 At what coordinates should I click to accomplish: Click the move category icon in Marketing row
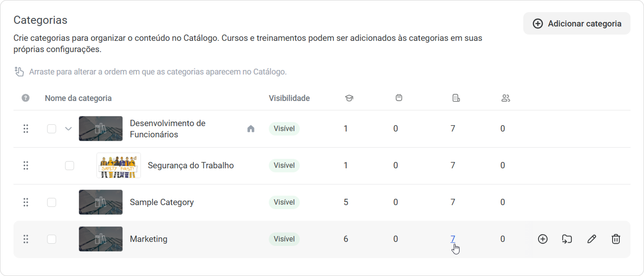coord(567,239)
